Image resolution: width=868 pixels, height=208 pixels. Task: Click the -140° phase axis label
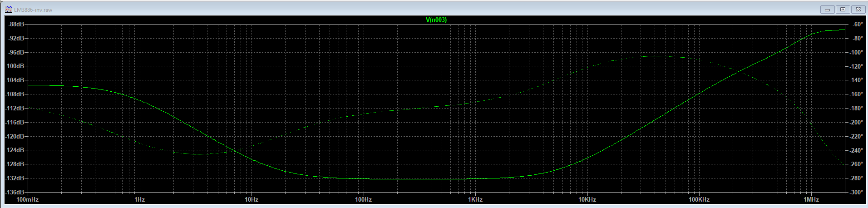click(x=857, y=80)
